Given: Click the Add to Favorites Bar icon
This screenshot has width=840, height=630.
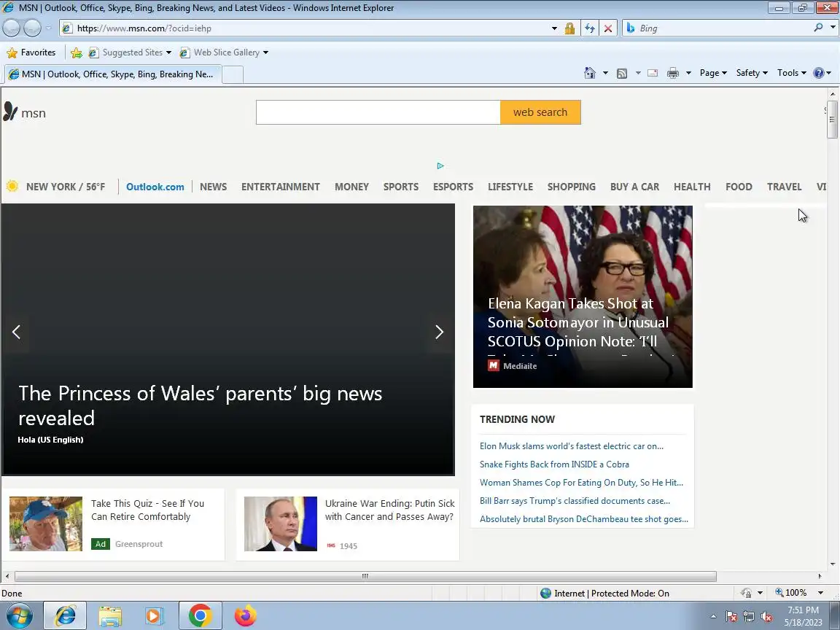Looking at the screenshot, I should pyautogui.click(x=77, y=52).
